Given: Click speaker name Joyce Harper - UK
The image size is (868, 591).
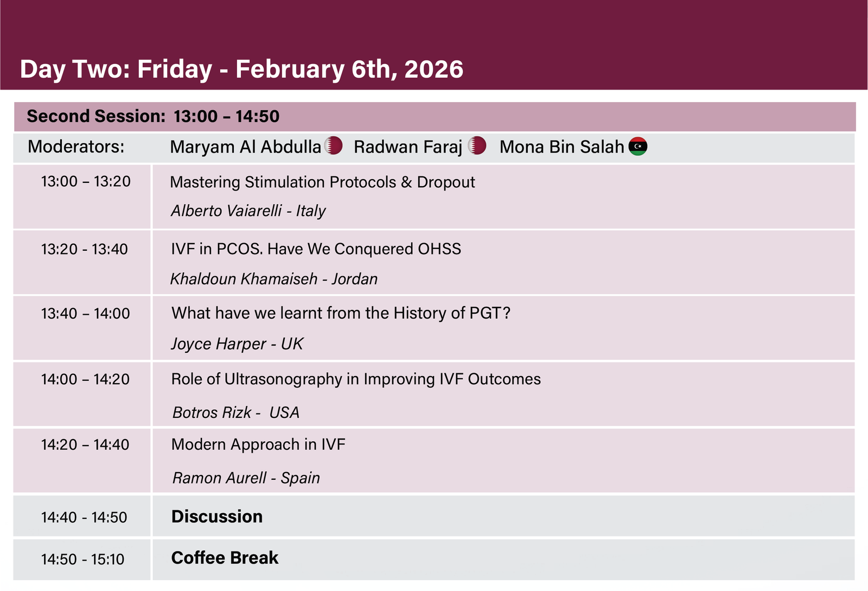Looking at the screenshot, I should click(237, 344).
